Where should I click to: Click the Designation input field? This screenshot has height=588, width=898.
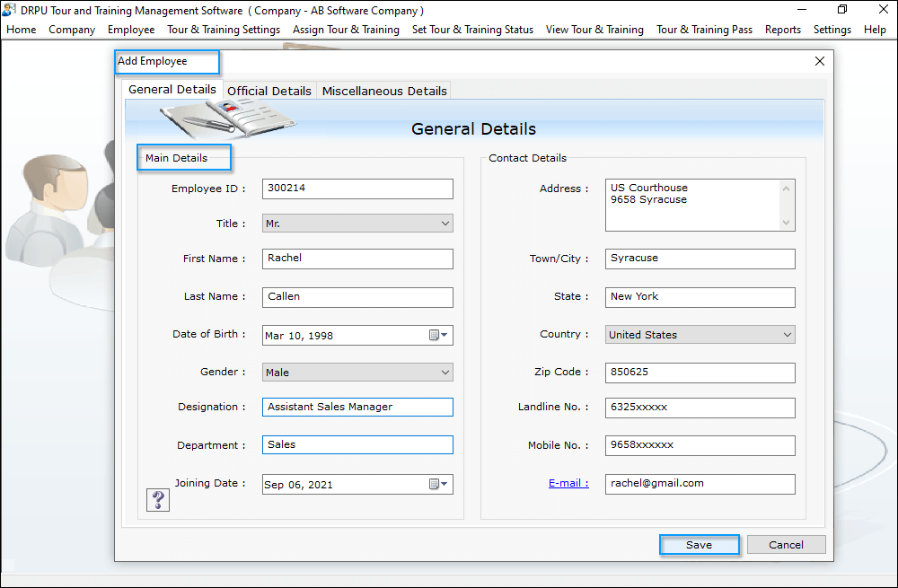(x=357, y=407)
